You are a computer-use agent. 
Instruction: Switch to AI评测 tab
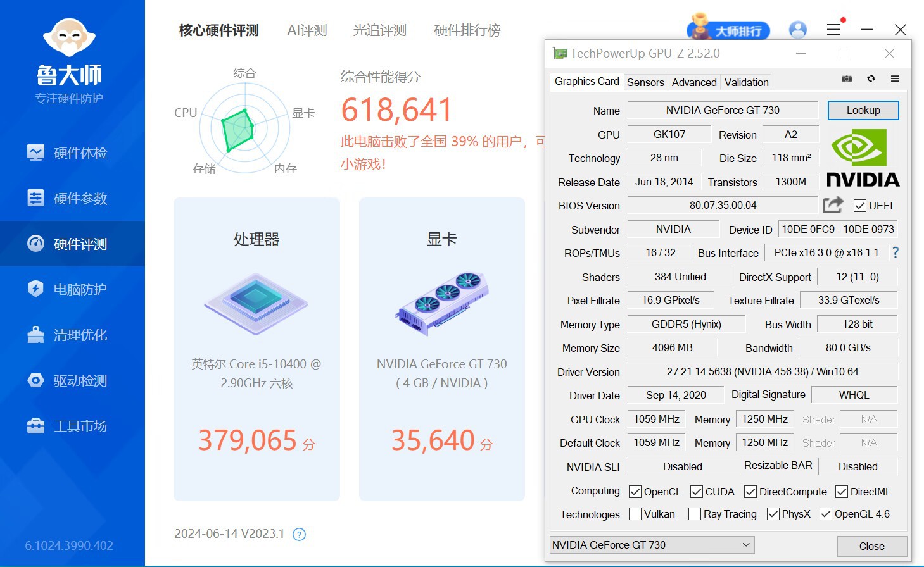307,30
